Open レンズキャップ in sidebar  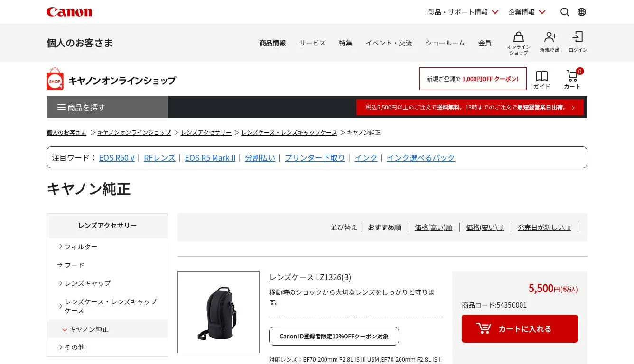pyautogui.click(x=107, y=283)
